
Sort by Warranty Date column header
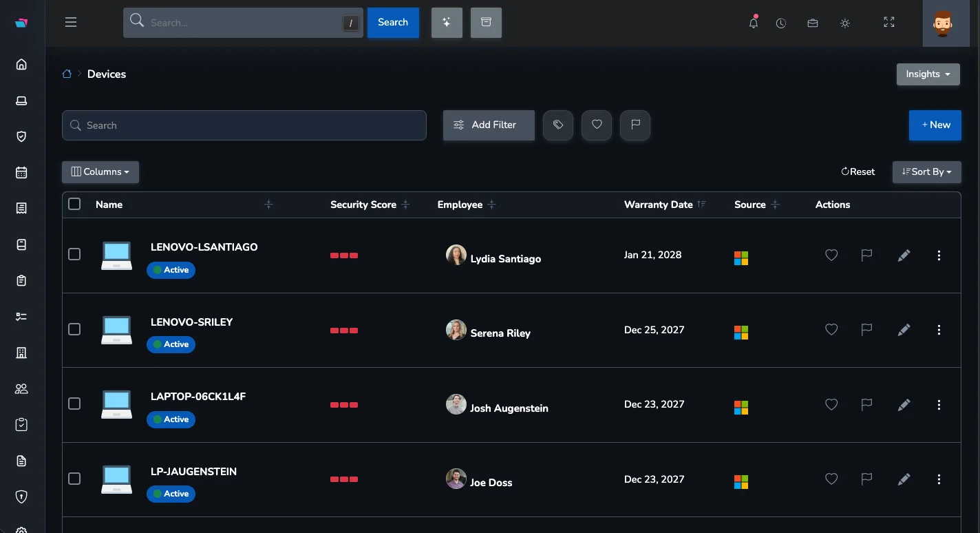coord(665,205)
